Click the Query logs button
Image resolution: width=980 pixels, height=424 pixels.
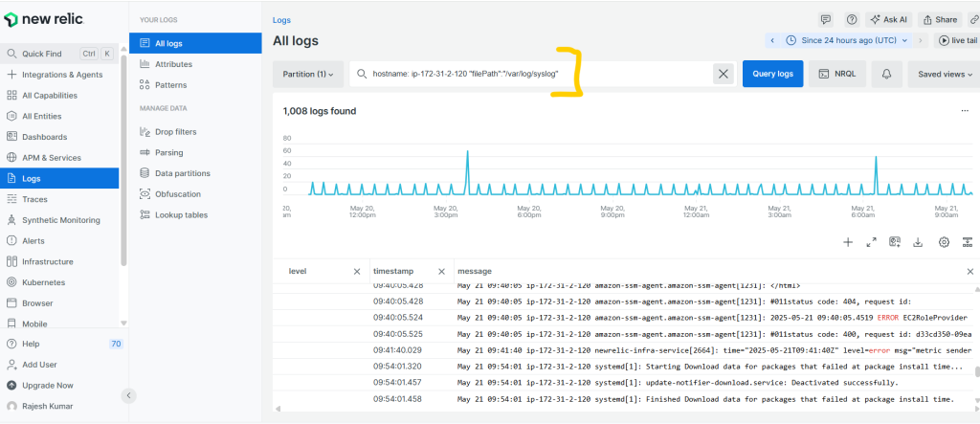point(773,74)
